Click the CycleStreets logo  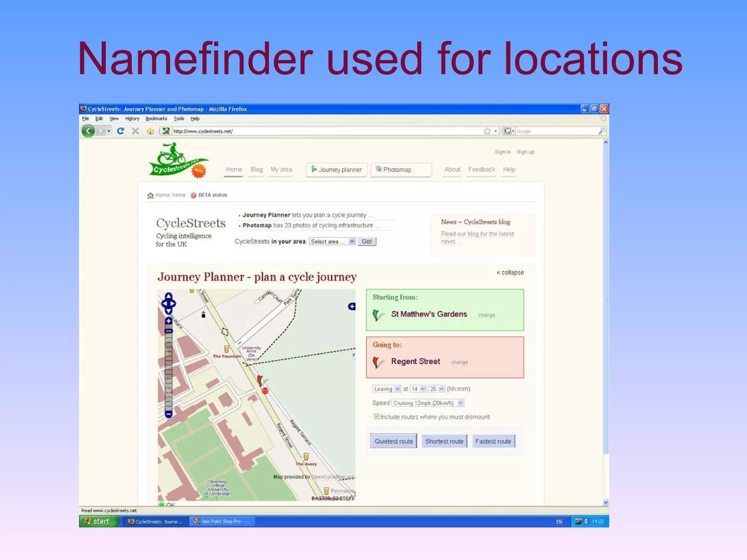(178, 161)
